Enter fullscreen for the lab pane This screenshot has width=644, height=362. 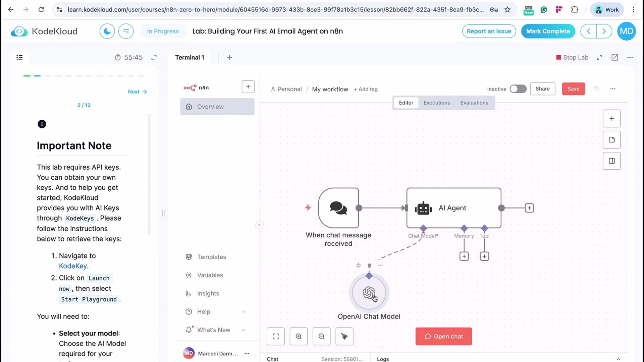(x=599, y=58)
